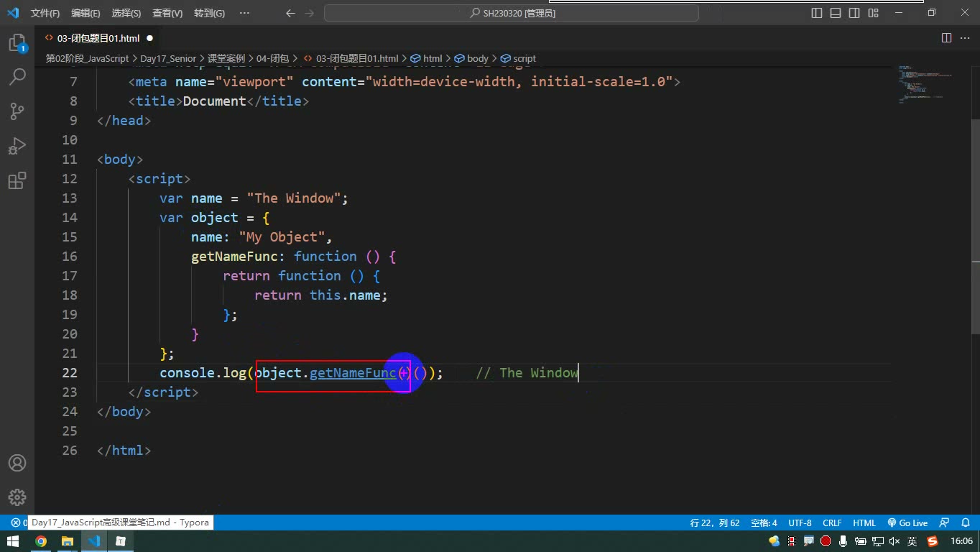Change the HTML language mode
Viewport: 980px width, 552px height.
[864, 523]
